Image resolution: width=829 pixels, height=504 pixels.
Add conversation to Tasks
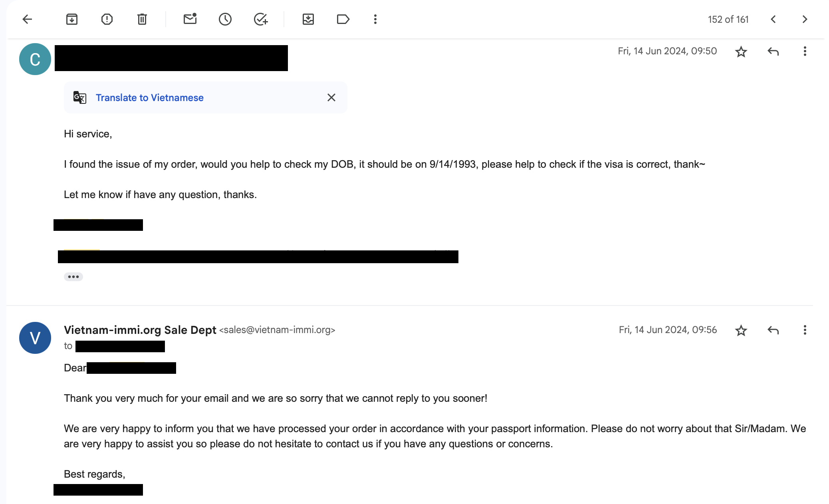click(x=260, y=19)
